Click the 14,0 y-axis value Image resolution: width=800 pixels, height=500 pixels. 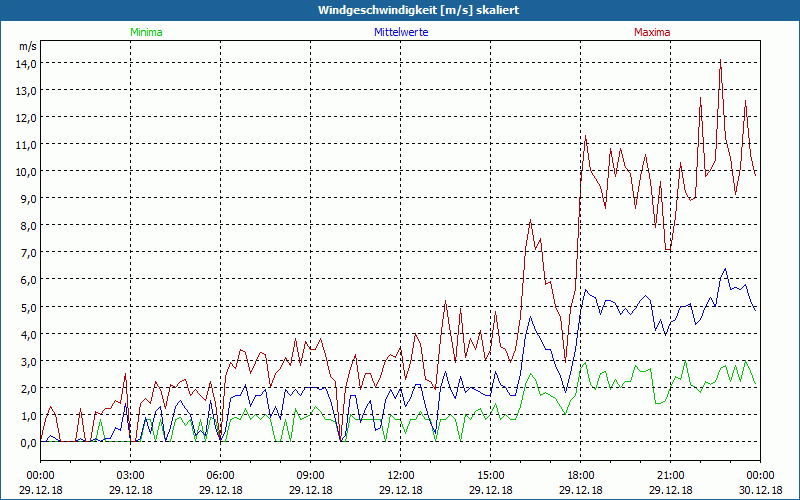coord(26,64)
